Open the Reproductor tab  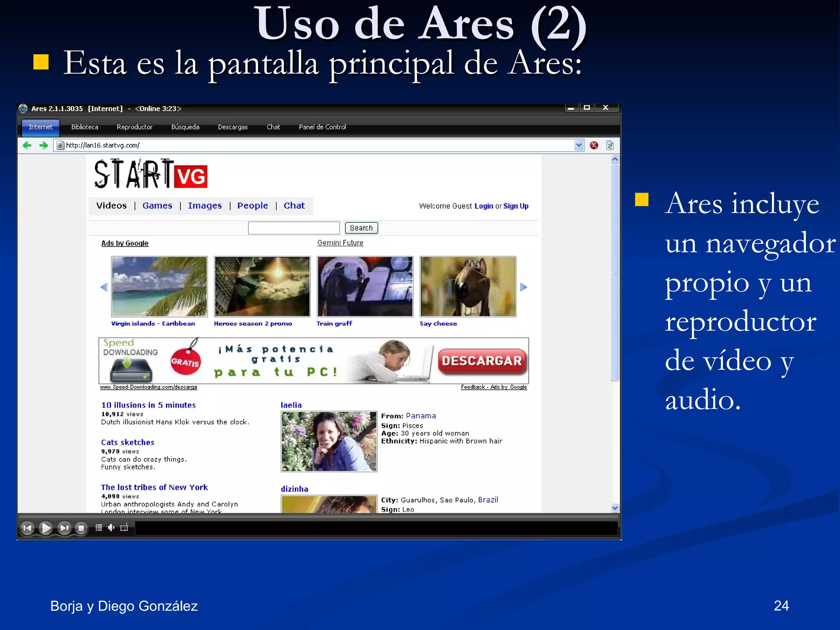tap(135, 127)
